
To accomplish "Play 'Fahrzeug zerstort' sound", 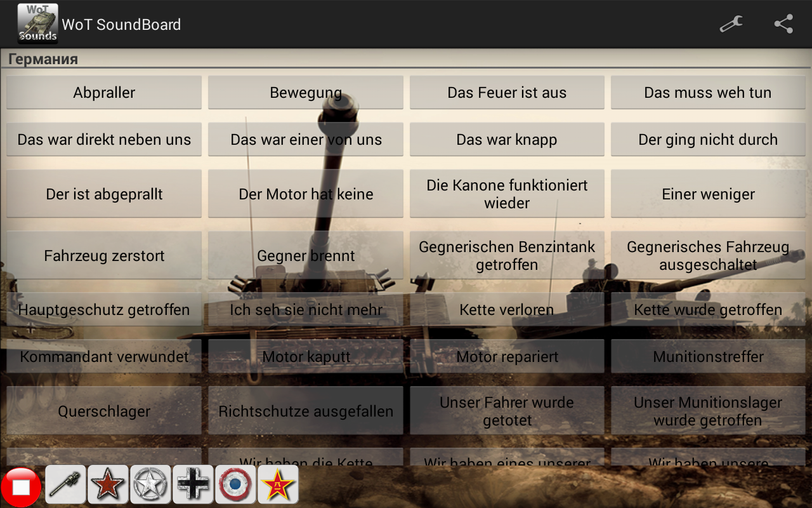I will [x=104, y=256].
